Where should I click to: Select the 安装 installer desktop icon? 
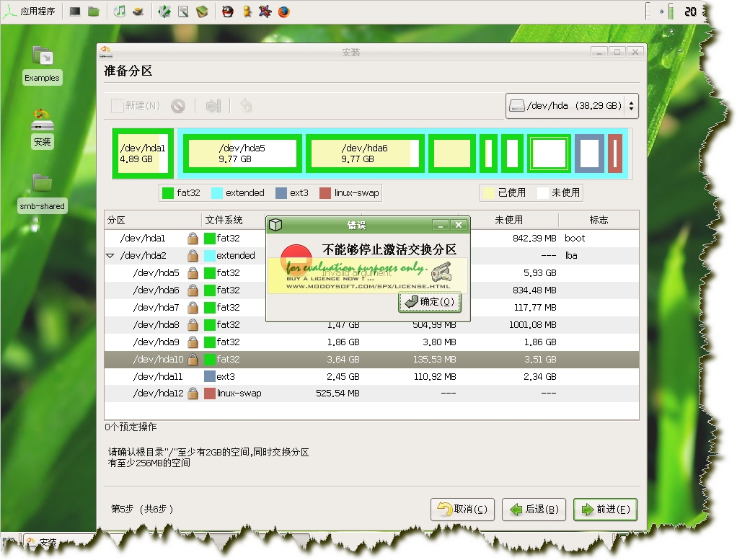pos(43,129)
